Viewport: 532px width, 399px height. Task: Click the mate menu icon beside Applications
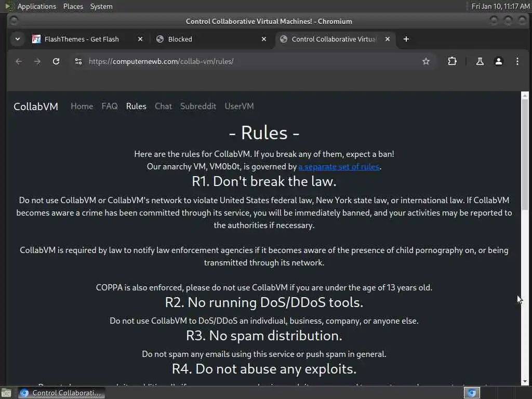pyautogui.click(x=9, y=6)
